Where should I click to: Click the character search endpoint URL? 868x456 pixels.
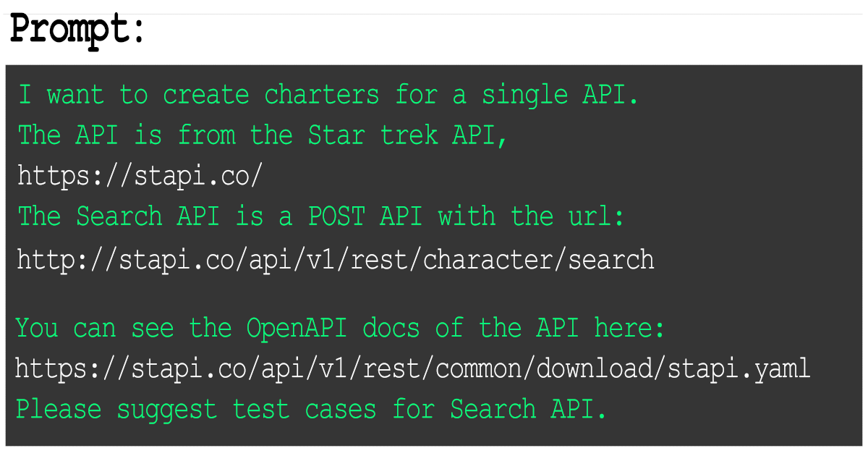[x=336, y=259]
